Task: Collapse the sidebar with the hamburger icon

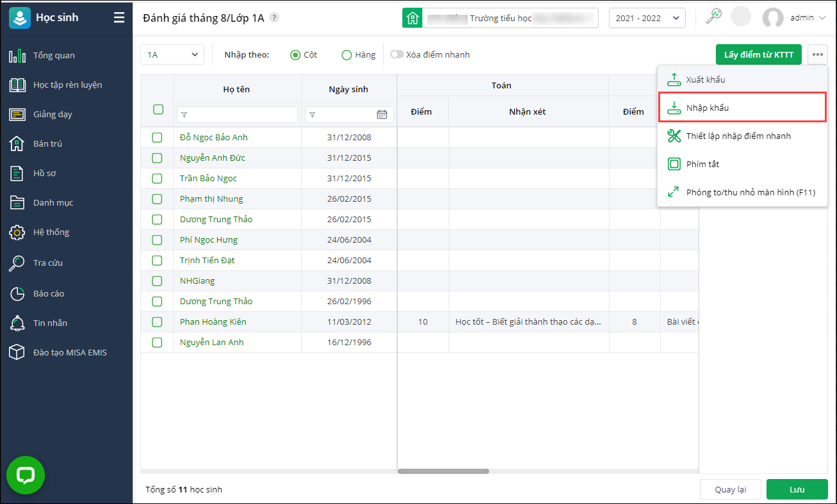Action: tap(119, 18)
